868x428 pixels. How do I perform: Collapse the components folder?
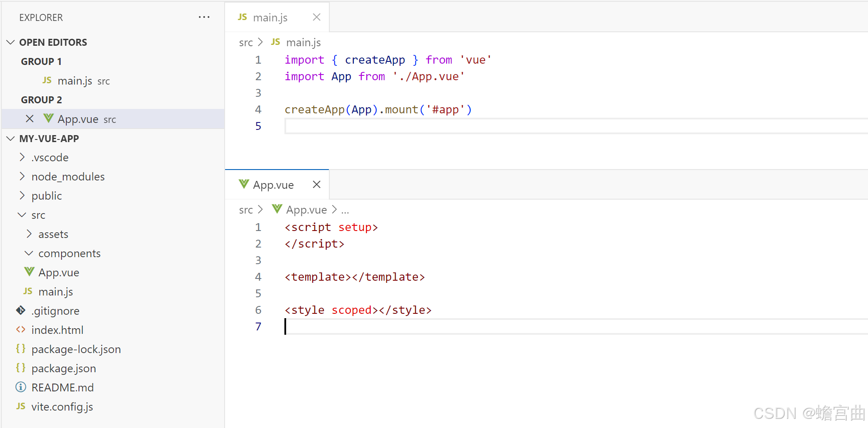pyautogui.click(x=29, y=253)
